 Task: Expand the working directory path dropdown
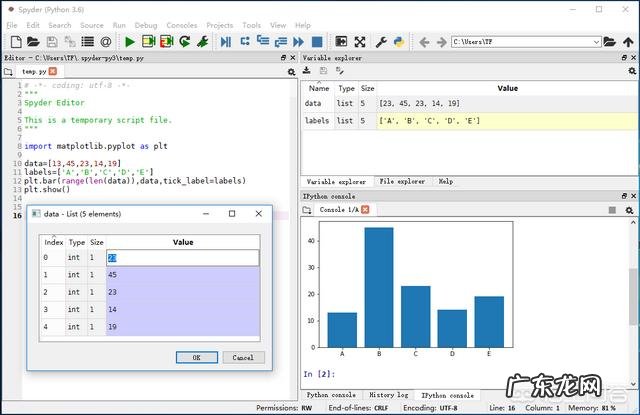598,42
